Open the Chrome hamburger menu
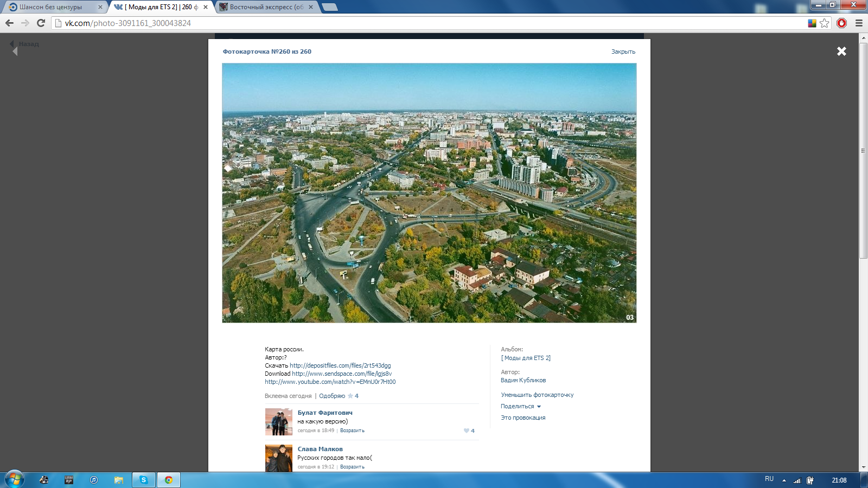Image resolution: width=868 pixels, height=488 pixels. tap(859, 23)
